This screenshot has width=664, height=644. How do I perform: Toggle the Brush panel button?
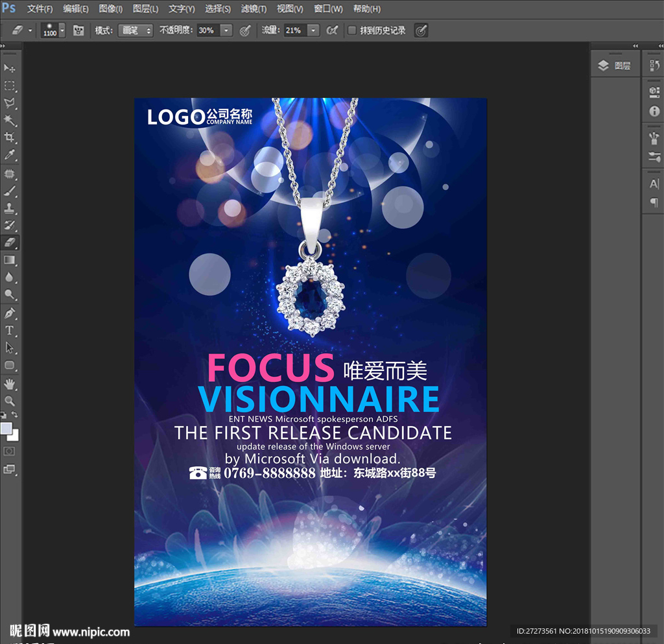[x=78, y=30]
